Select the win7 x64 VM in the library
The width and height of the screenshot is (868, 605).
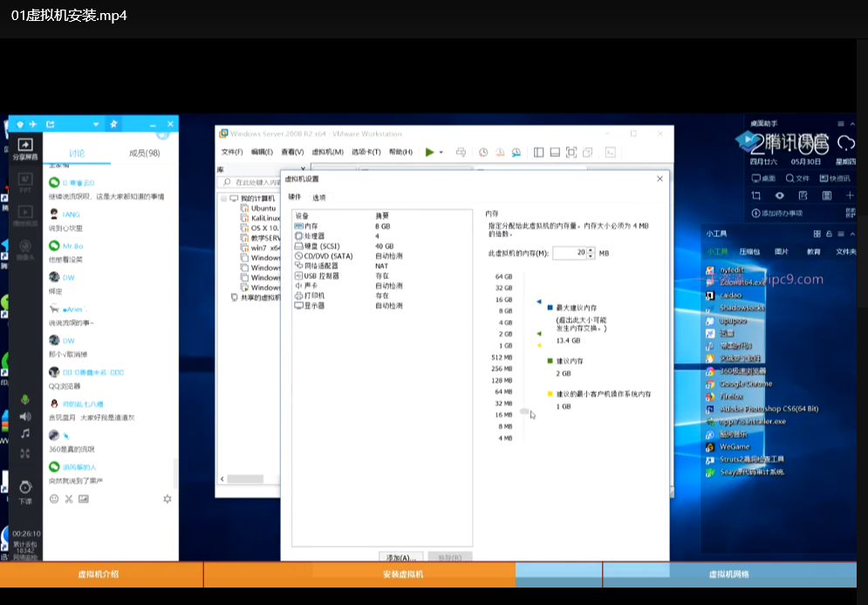(x=260, y=248)
